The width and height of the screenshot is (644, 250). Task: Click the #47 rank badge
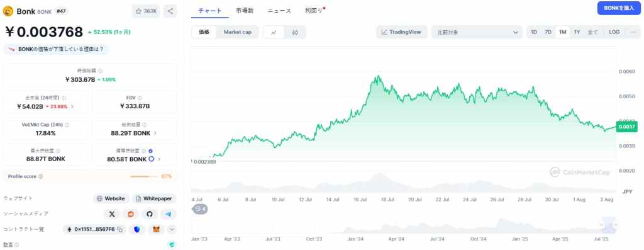[61, 11]
